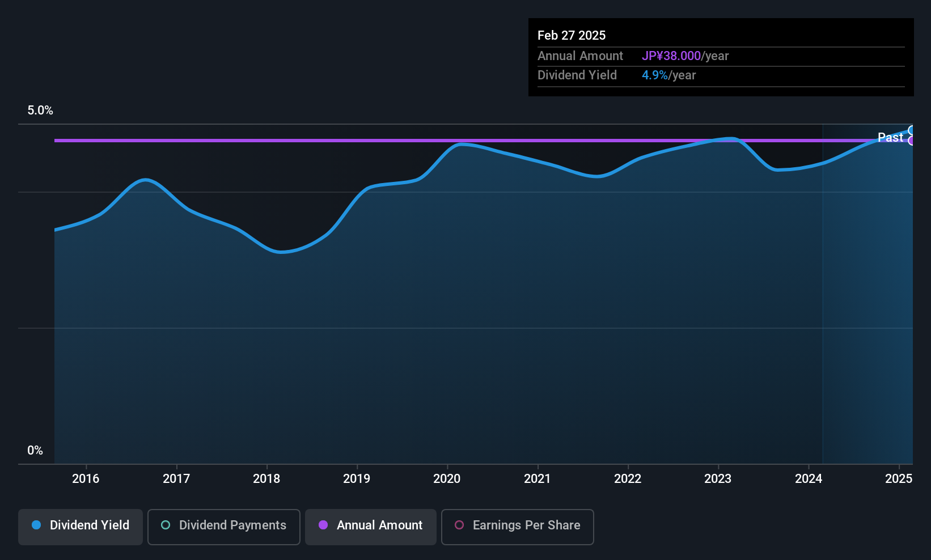Click the 2023 x-axis label
This screenshot has width=931, height=560.
718,478
